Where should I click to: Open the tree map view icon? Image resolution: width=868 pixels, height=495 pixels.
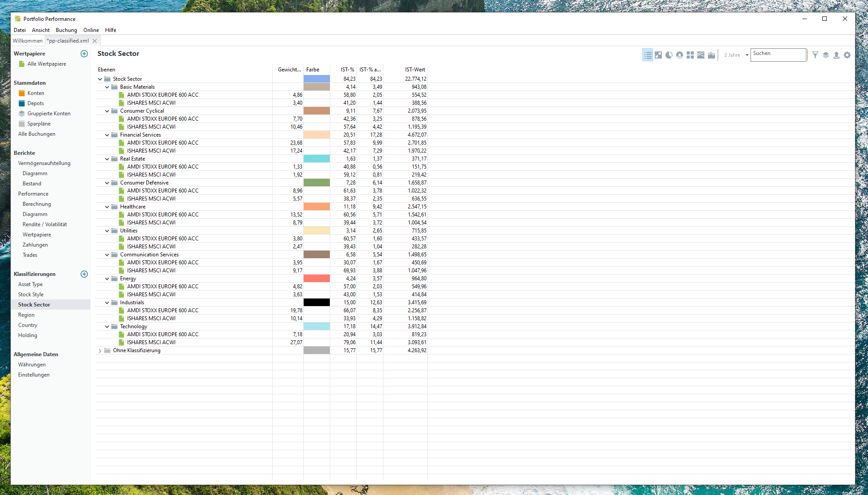(690, 55)
